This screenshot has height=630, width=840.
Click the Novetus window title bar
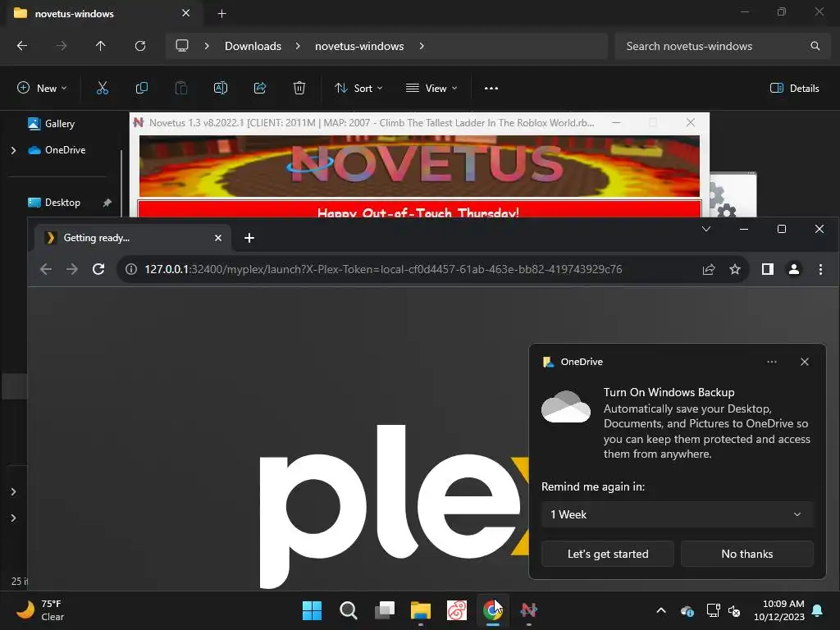(370, 123)
